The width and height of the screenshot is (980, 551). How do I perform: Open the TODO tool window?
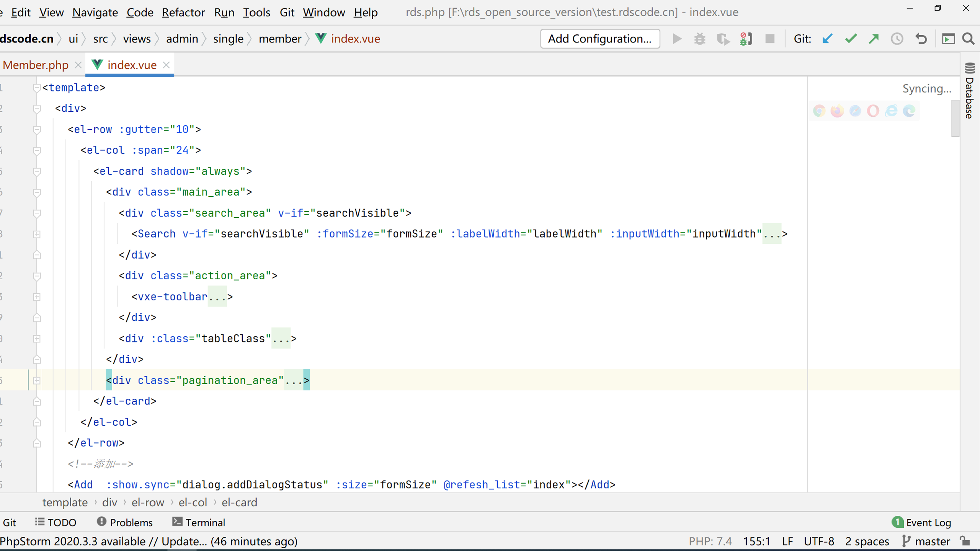(56, 522)
